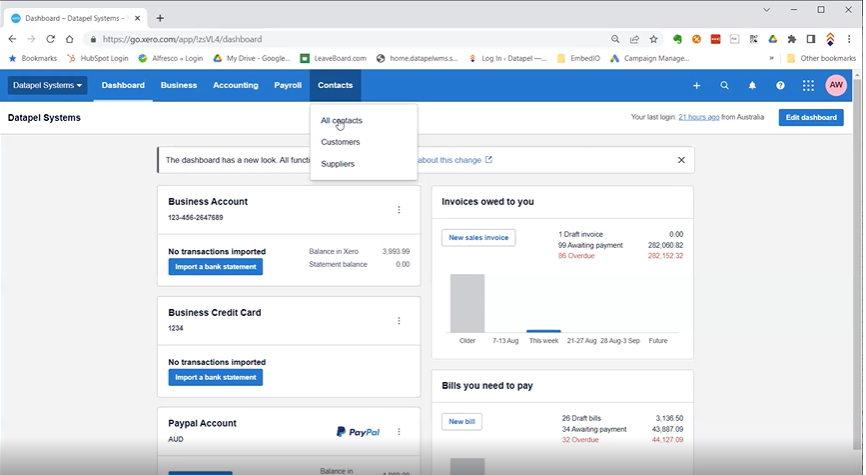Open the app launcher grid icon

808,86
